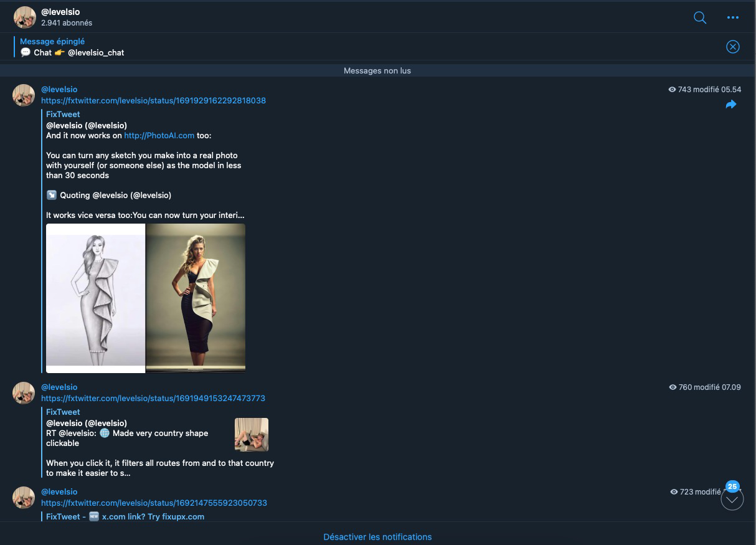
Task: Click Désactiver les notifications
Action: [377, 537]
